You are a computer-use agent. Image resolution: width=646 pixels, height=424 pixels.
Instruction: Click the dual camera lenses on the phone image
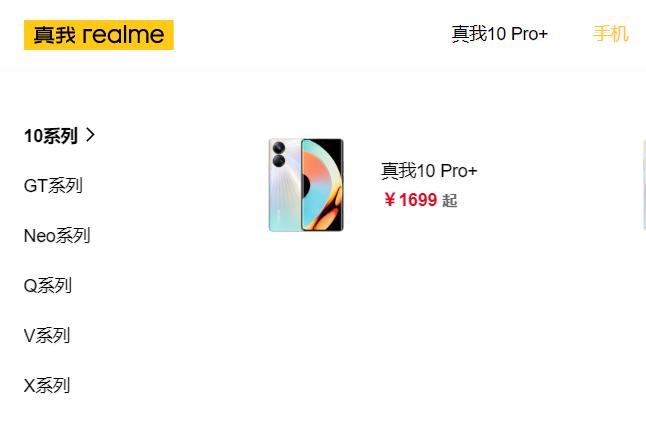tap(279, 154)
